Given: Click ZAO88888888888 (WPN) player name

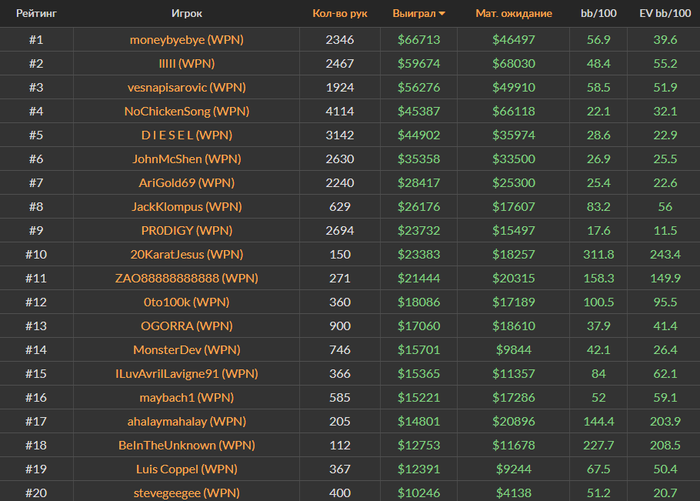Looking at the screenshot, I should [x=186, y=278].
